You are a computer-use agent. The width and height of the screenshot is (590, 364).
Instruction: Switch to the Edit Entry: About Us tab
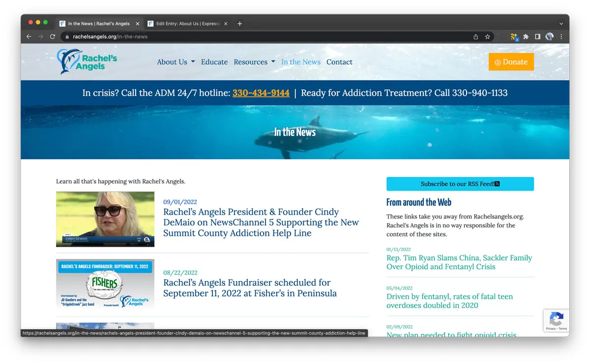click(187, 24)
